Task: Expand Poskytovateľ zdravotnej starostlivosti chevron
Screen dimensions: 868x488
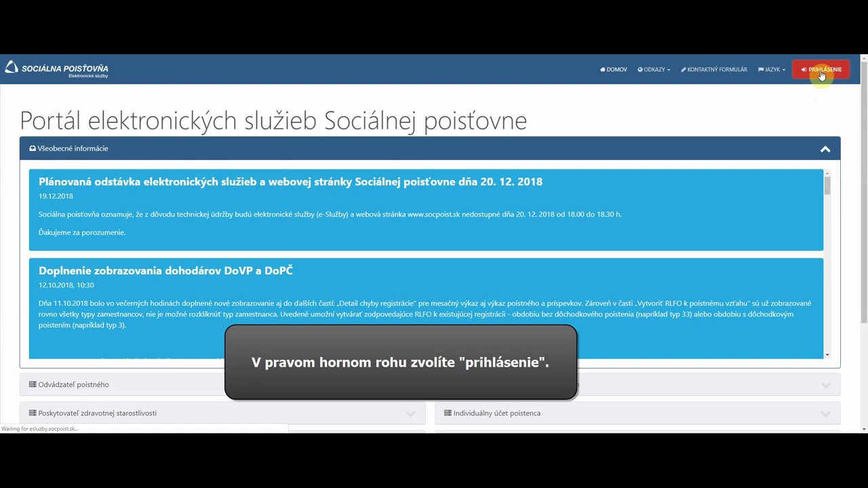Action: point(410,413)
